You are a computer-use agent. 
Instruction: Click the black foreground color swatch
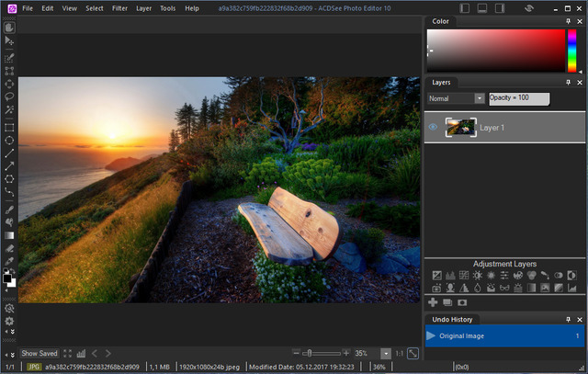pos(6,278)
